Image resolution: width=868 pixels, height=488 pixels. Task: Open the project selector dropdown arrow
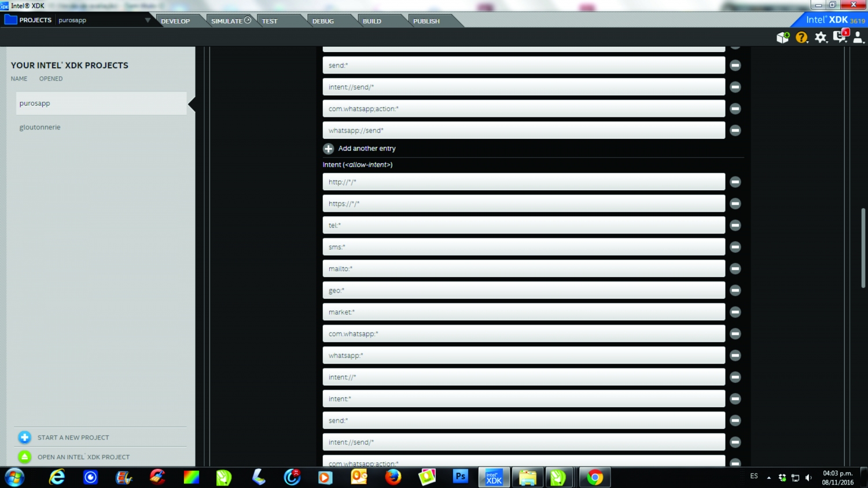pyautogui.click(x=148, y=20)
